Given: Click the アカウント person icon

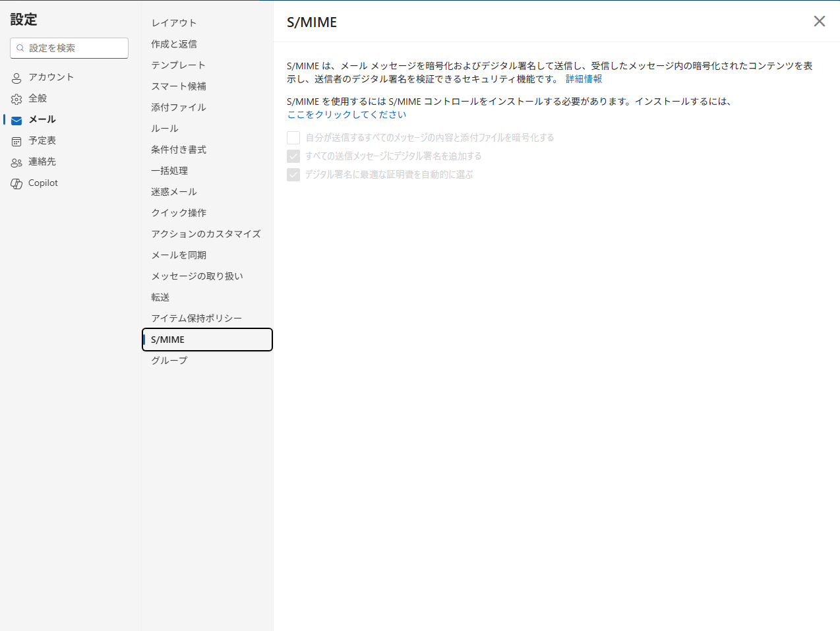Looking at the screenshot, I should (16, 78).
